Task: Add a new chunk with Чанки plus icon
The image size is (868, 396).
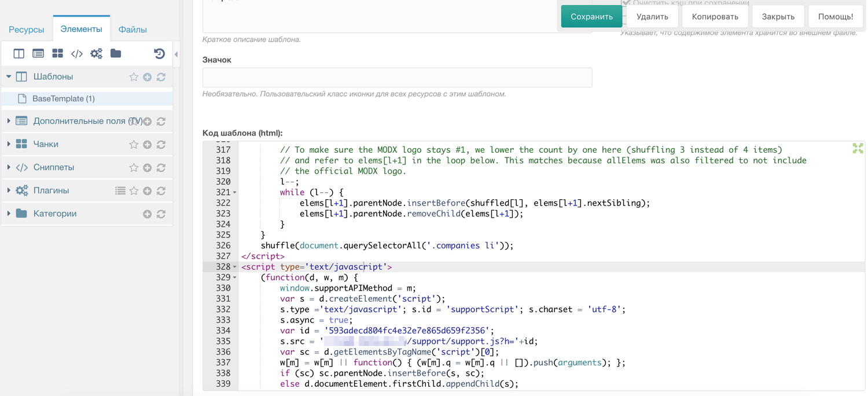Action: pyautogui.click(x=148, y=145)
